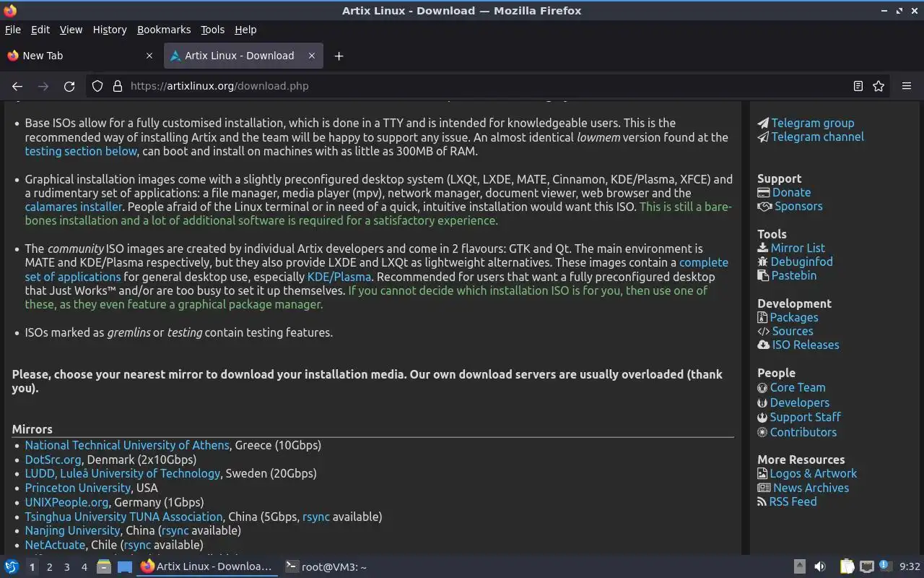
Task: Open LUDD, Luleå University of Technology mirror
Action: pyautogui.click(x=122, y=473)
